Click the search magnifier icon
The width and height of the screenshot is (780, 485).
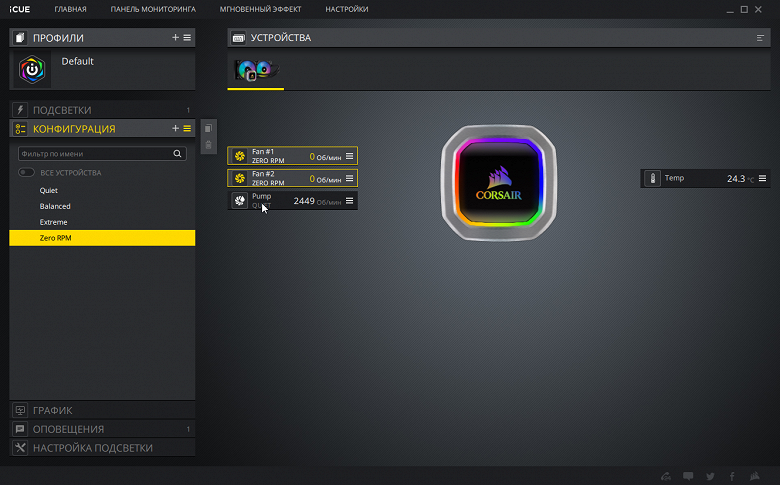177,154
